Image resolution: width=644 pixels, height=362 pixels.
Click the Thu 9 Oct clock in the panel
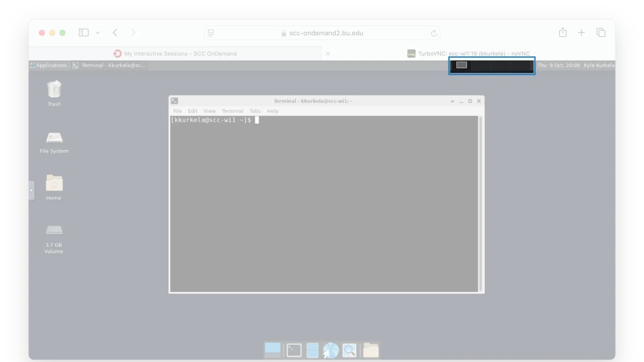point(558,65)
